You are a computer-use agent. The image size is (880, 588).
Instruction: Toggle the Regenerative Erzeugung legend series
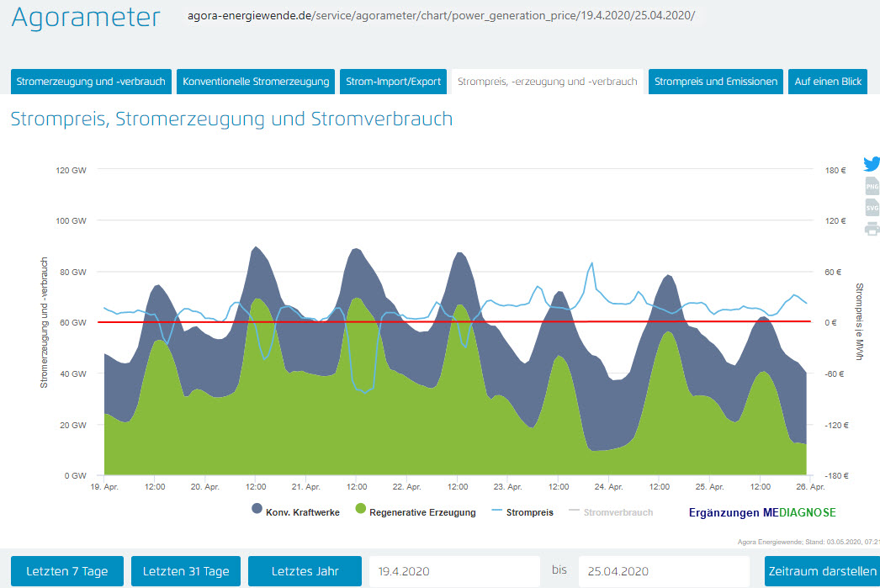(415, 511)
